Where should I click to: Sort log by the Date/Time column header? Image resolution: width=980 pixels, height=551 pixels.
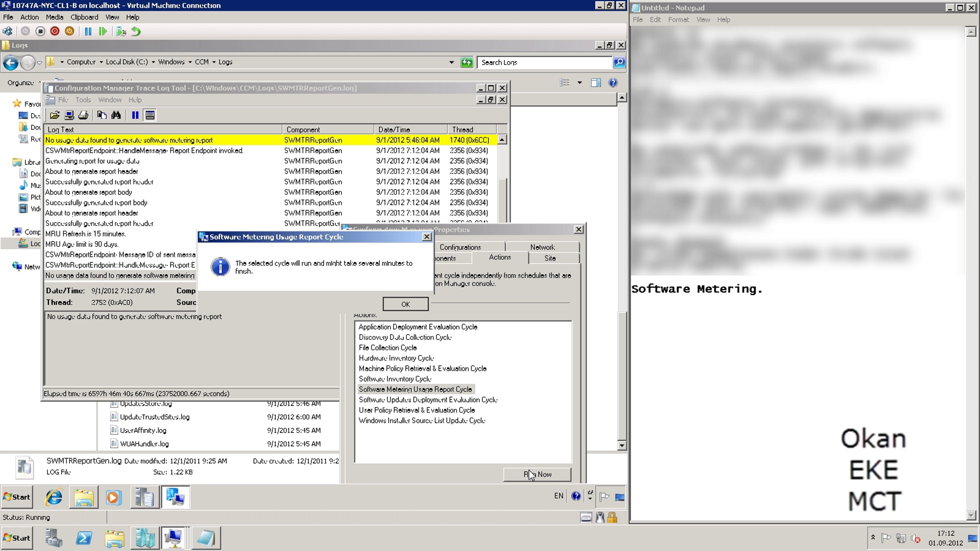coord(411,129)
